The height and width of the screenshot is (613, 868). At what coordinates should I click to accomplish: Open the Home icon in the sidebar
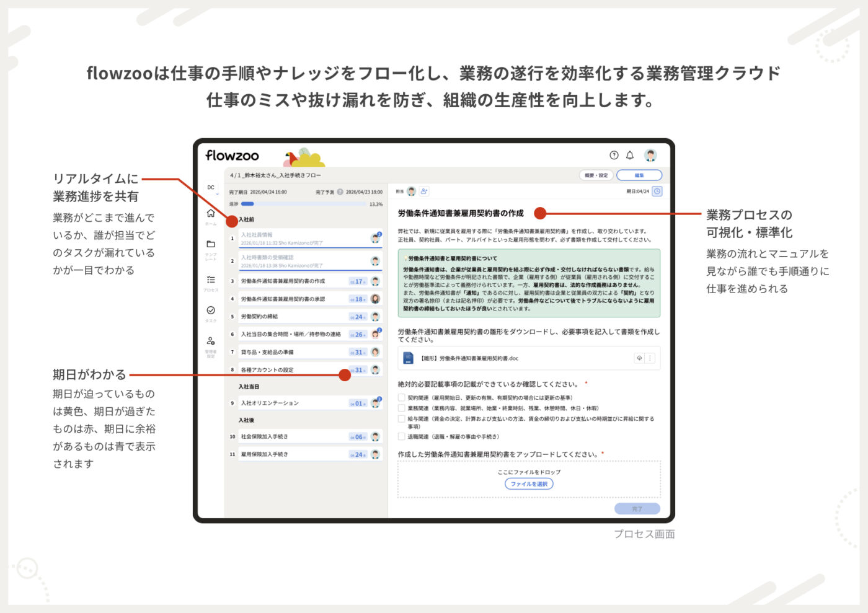[211, 213]
